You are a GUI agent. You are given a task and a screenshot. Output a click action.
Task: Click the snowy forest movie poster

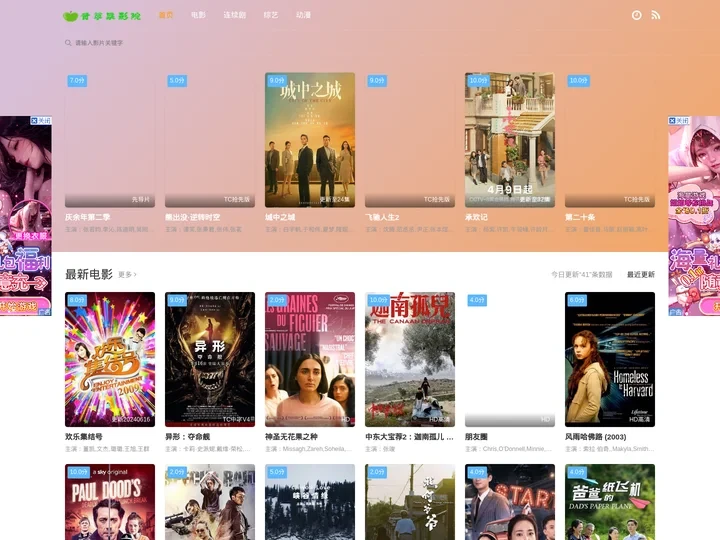tap(310, 502)
